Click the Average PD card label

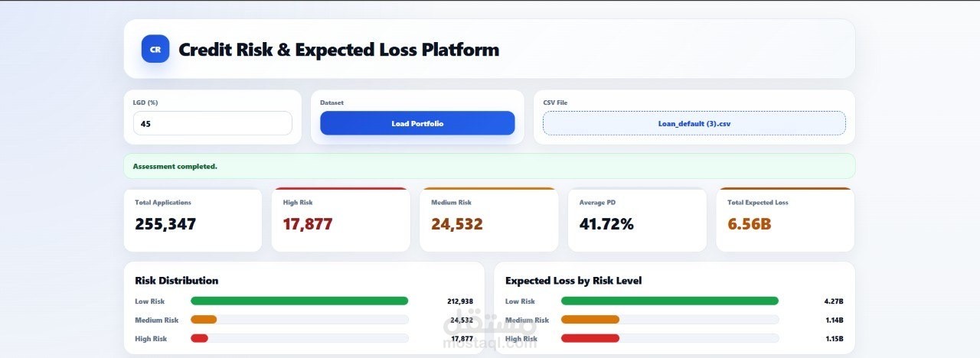pos(597,203)
